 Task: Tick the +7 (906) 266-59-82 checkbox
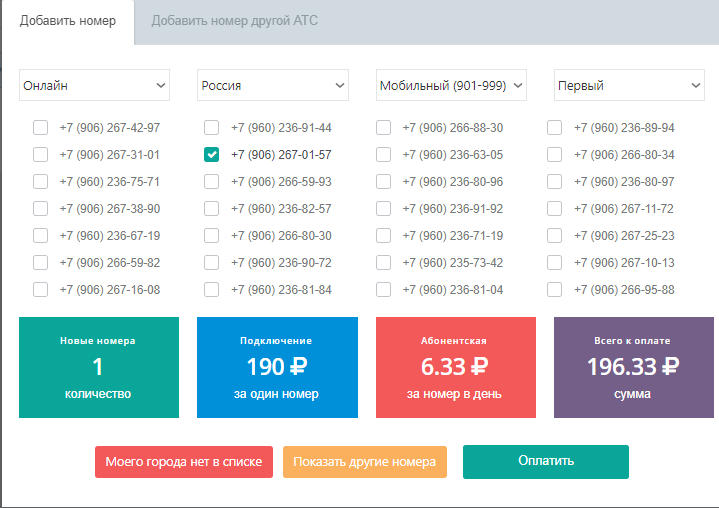coord(40,263)
